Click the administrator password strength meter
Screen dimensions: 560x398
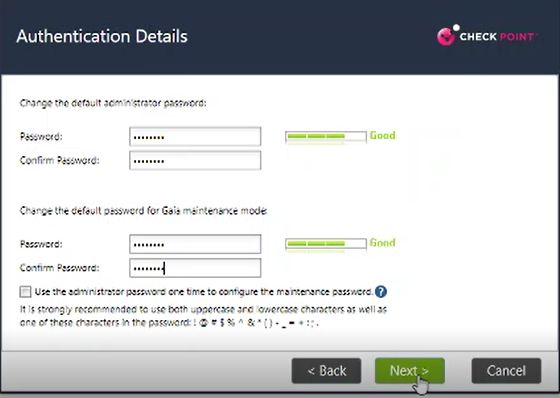(x=326, y=136)
